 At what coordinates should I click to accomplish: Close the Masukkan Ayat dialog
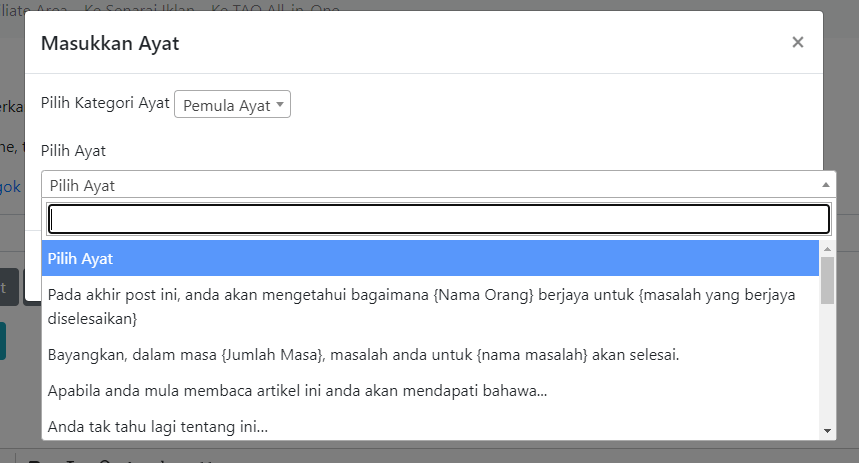[797, 42]
